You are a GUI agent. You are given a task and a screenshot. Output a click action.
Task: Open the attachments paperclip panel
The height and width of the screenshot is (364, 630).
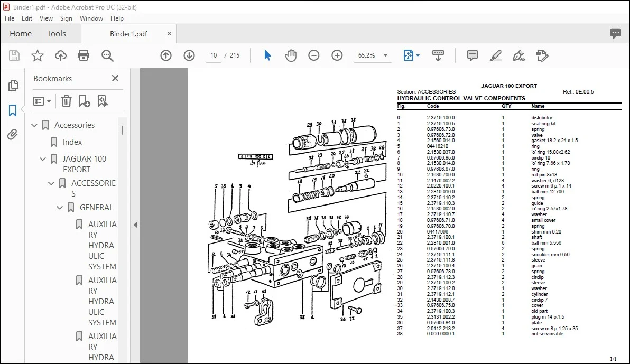13,134
